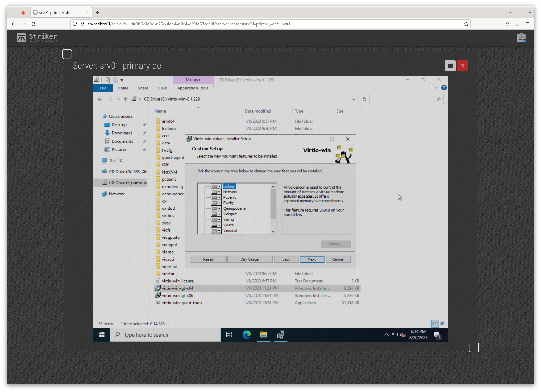Viewport: 541px width, 392px height.
Task: Reload the browser page
Action: point(33,24)
